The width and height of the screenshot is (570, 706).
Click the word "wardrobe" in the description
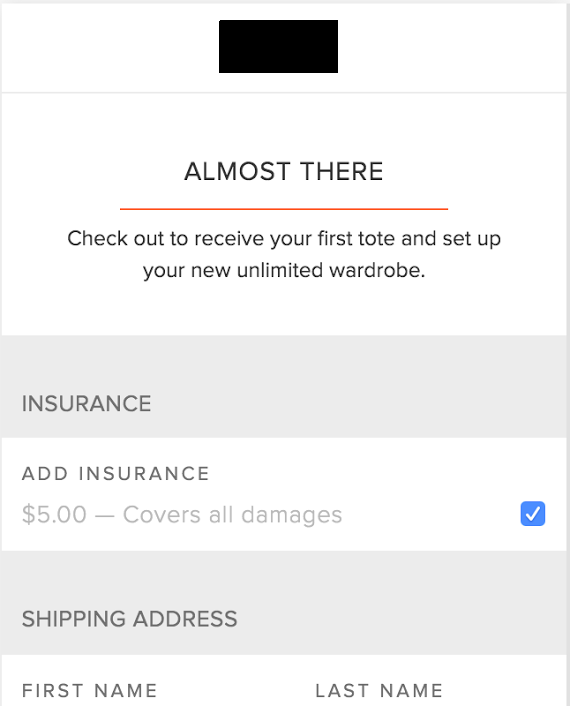click(x=377, y=270)
